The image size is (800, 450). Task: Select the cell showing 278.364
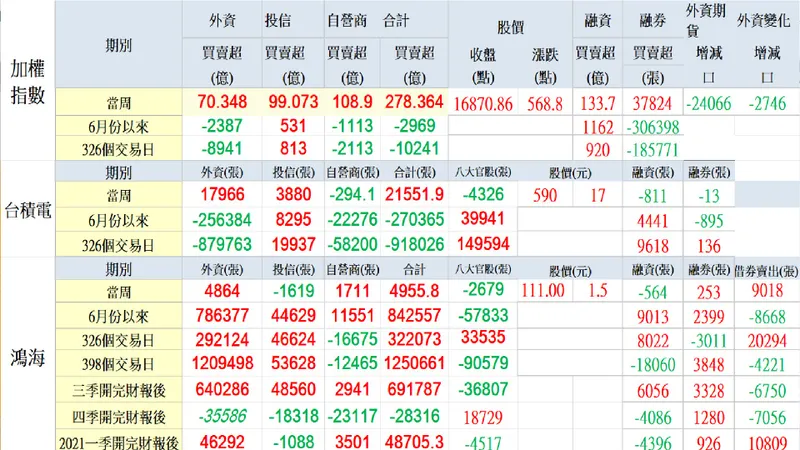414,102
